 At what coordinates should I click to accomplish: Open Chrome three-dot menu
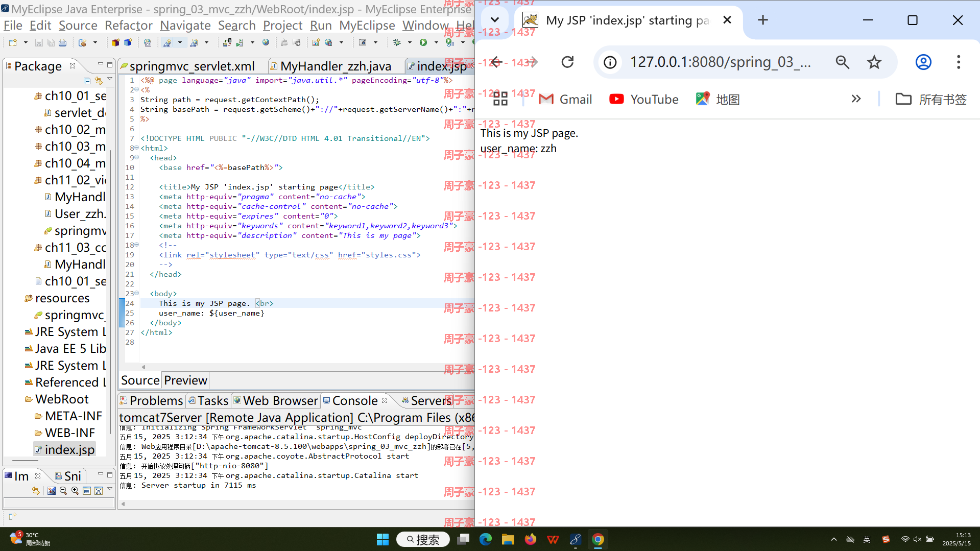(959, 62)
